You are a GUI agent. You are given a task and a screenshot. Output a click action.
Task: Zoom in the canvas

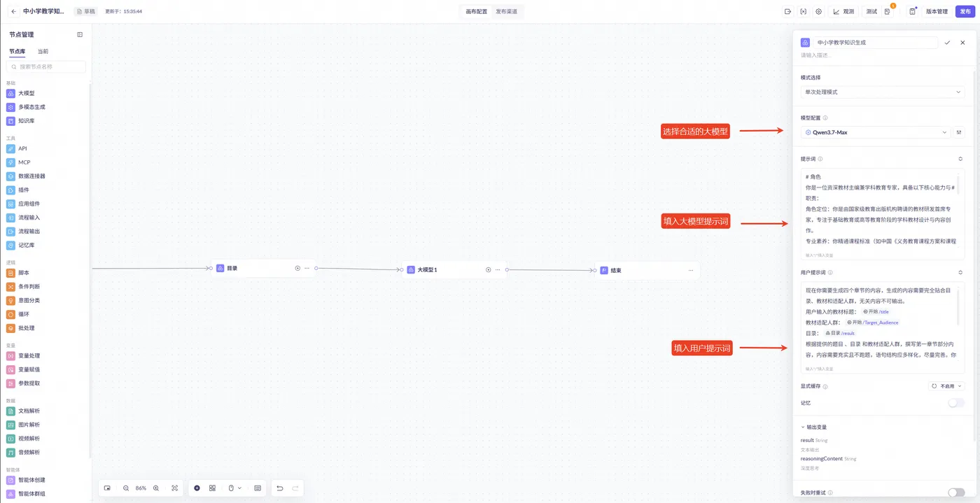[x=156, y=488]
